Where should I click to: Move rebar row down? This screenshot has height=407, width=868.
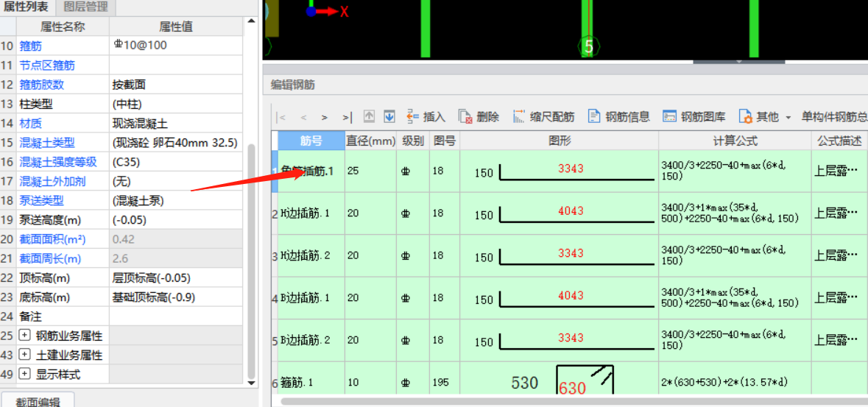[389, 116]
